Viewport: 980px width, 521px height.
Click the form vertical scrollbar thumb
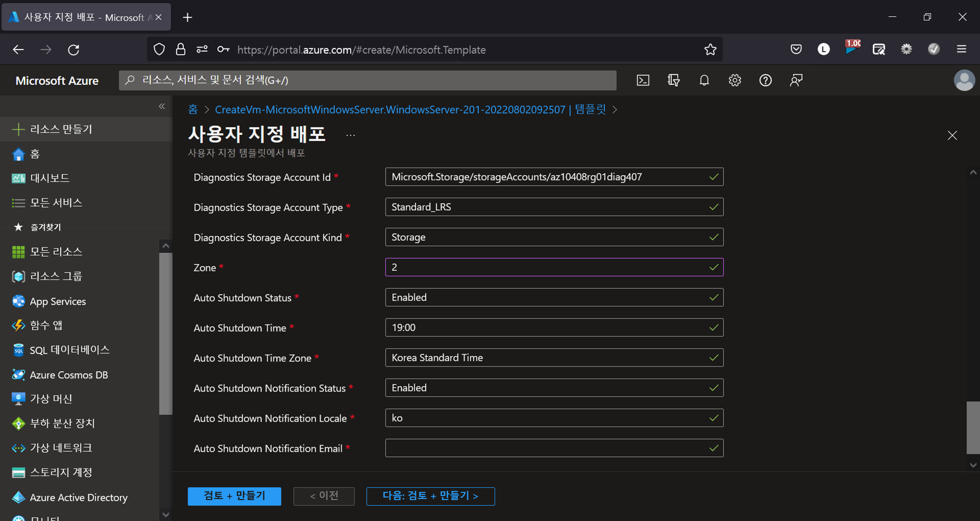point(973,427)
